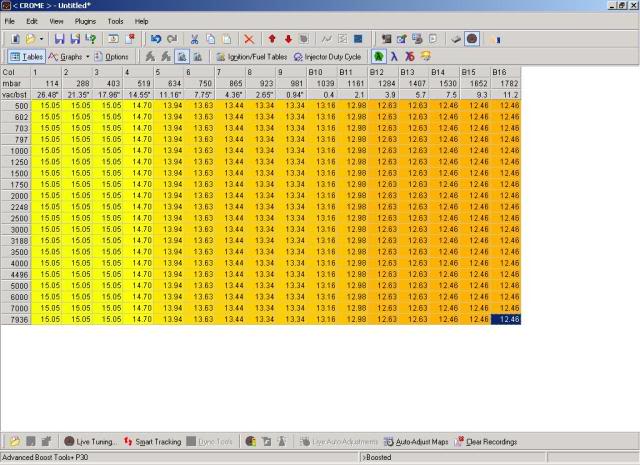Click the Undo arrow icon
This screenshot has height=465, width=640.
pyautogui.click(x=156, y=39)
